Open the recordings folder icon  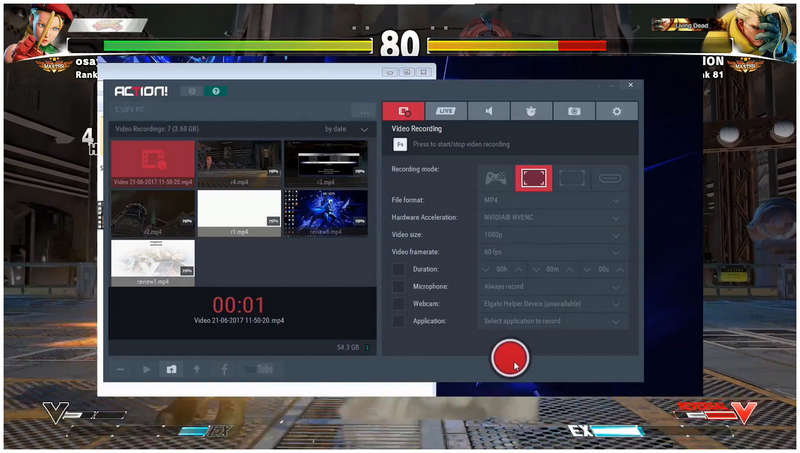click(171, 369)
